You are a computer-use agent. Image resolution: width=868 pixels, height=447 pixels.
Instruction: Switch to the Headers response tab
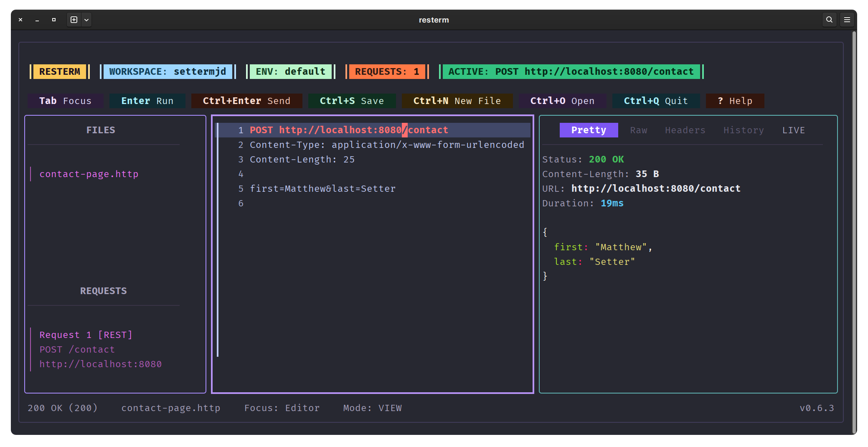tap(685, 130)
